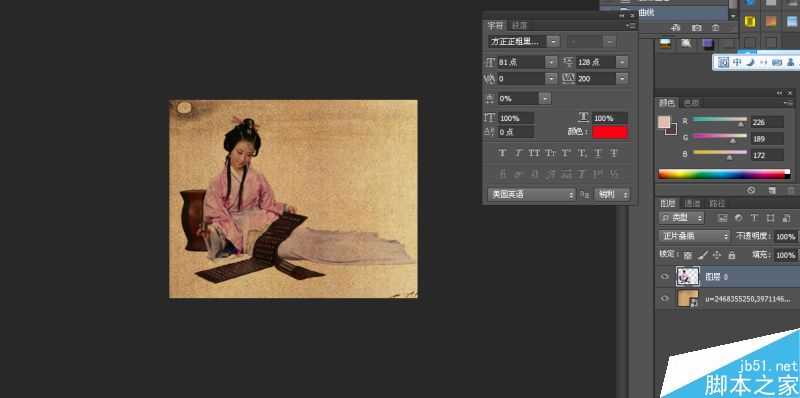Toggle lock all padlock icon
Screen dimensions: 800x398
click(731, 255)
